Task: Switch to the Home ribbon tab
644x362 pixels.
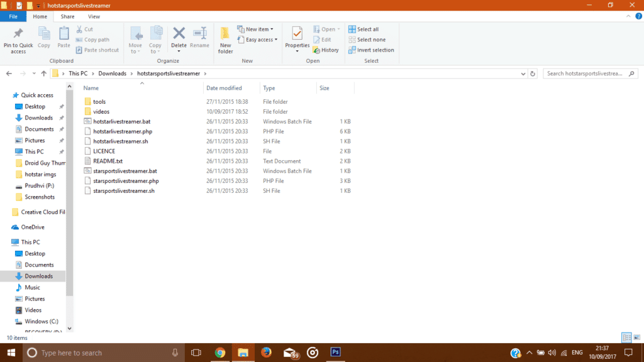Action: 40,16
